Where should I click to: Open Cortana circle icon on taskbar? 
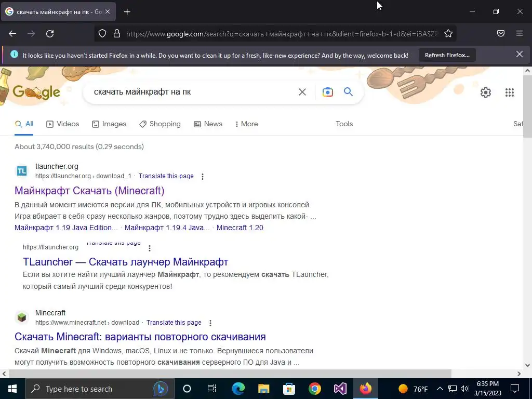pos(187,389)
